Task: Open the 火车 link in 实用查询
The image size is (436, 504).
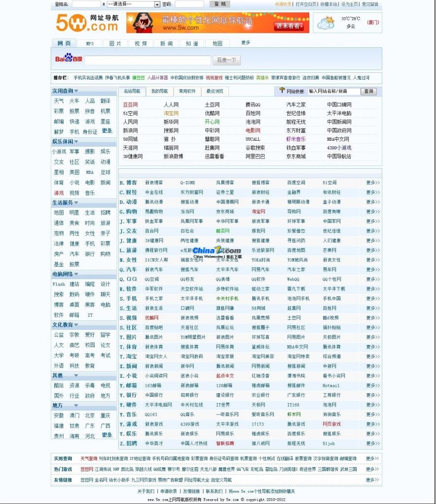Action: (x=74, y=101)
